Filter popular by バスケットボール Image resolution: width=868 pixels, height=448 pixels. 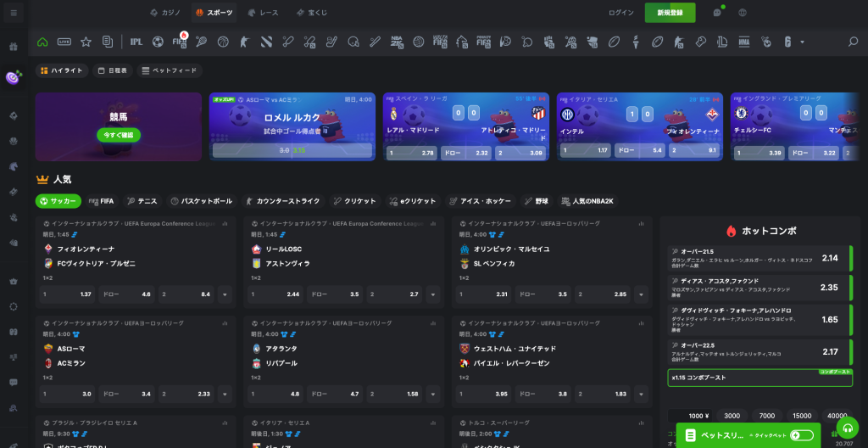point(203,201)
